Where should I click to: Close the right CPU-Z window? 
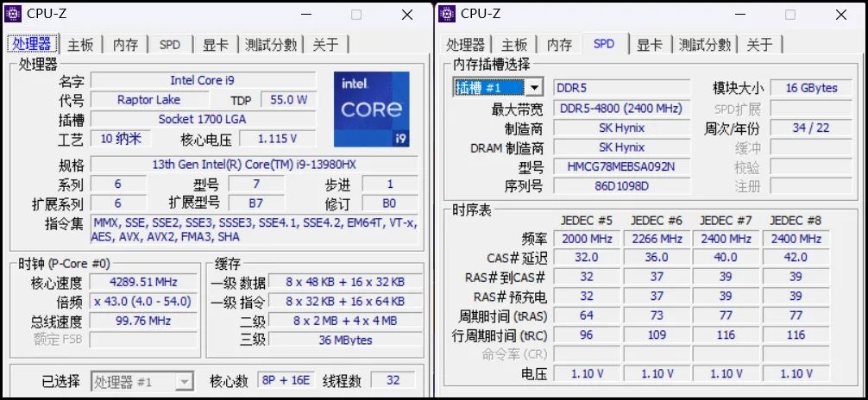tap(842, 15)
